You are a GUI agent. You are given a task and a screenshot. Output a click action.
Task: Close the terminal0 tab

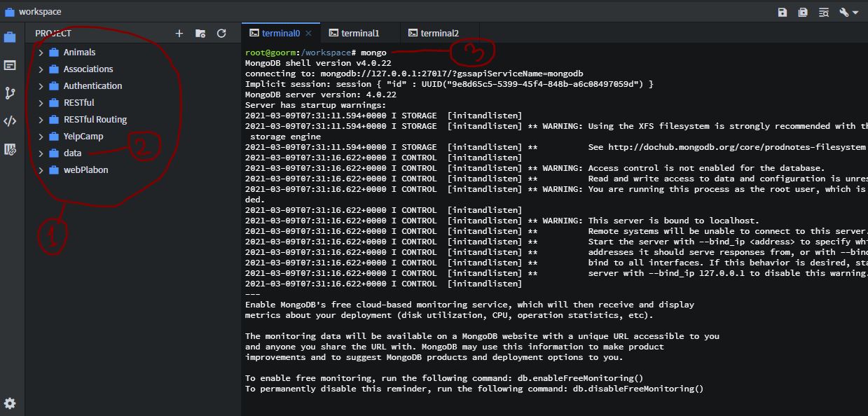309,33
